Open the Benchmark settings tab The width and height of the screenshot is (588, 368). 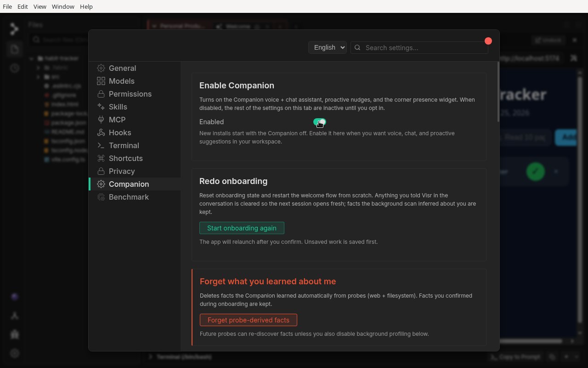(x=135, y=197)
